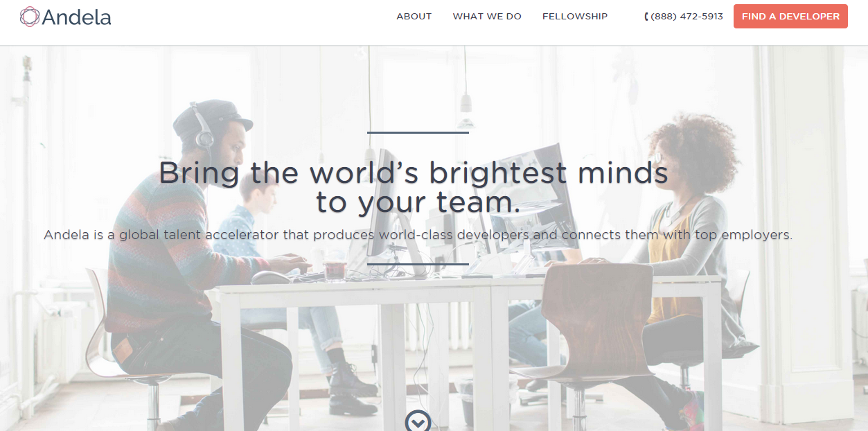Click the Andela flower logo icon

point(30,17)
